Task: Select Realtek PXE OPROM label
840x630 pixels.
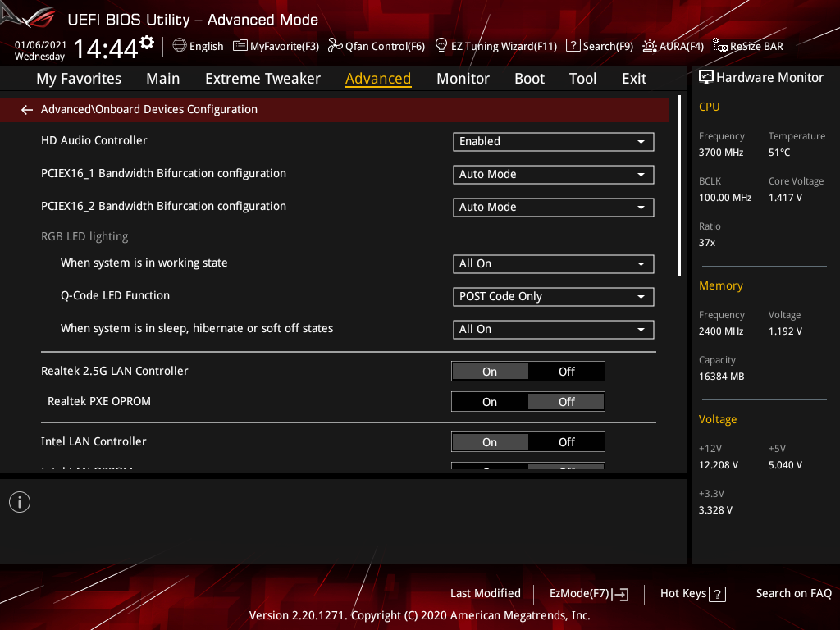Action: click(x=99, y=402)
